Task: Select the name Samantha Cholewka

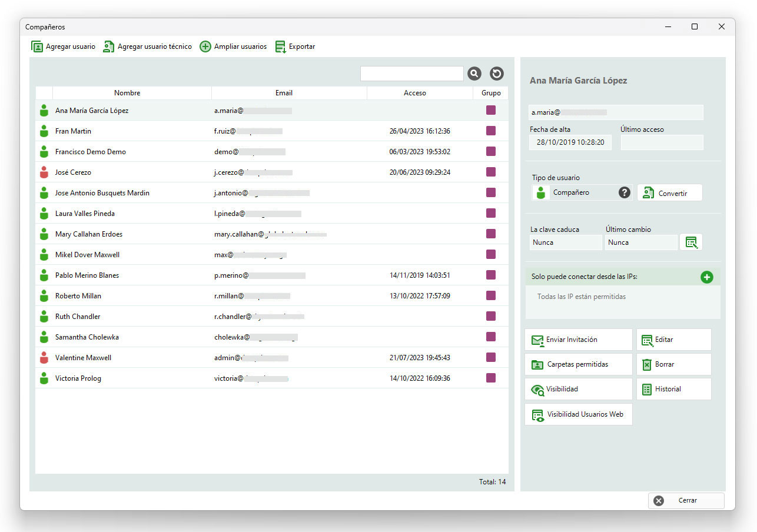Action: click(87, 337)
